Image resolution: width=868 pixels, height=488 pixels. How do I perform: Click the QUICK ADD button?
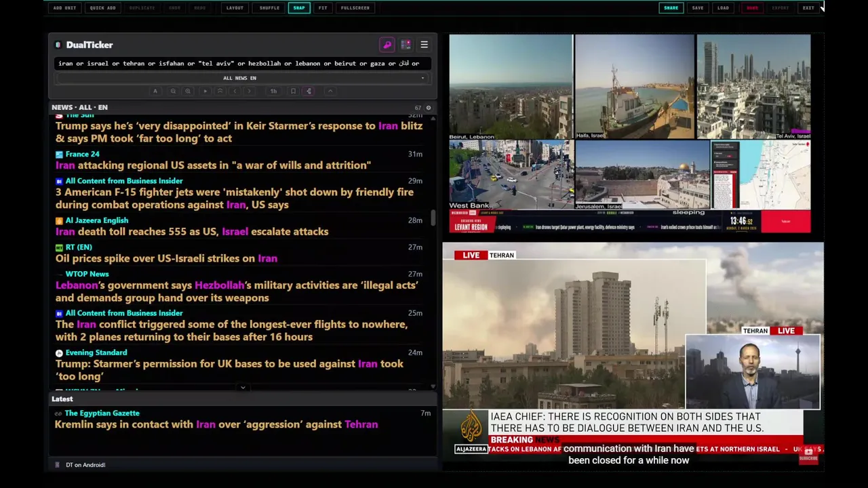pyautogui.click(x=102, y=8)
